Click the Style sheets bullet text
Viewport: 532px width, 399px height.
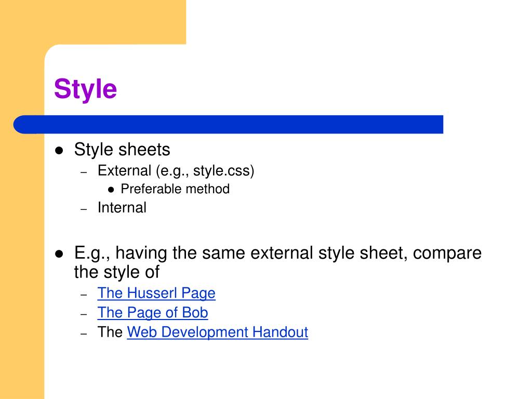pyautogui.click(x=122, y=149)
